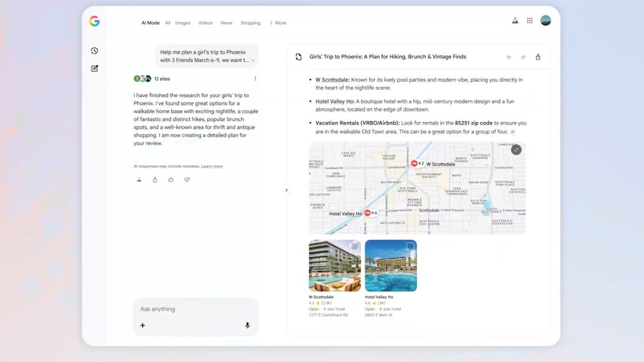Image resolution: width=644 pixels, height=362 pixels.
Task: Switch to the Images search tab
Action: tap(183, 22)
